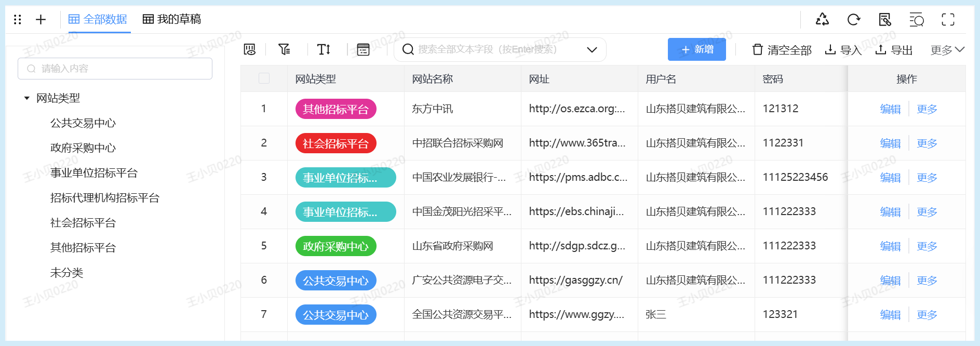Click the password cell 11125223456
980x346 pixels.
point(801,178)
